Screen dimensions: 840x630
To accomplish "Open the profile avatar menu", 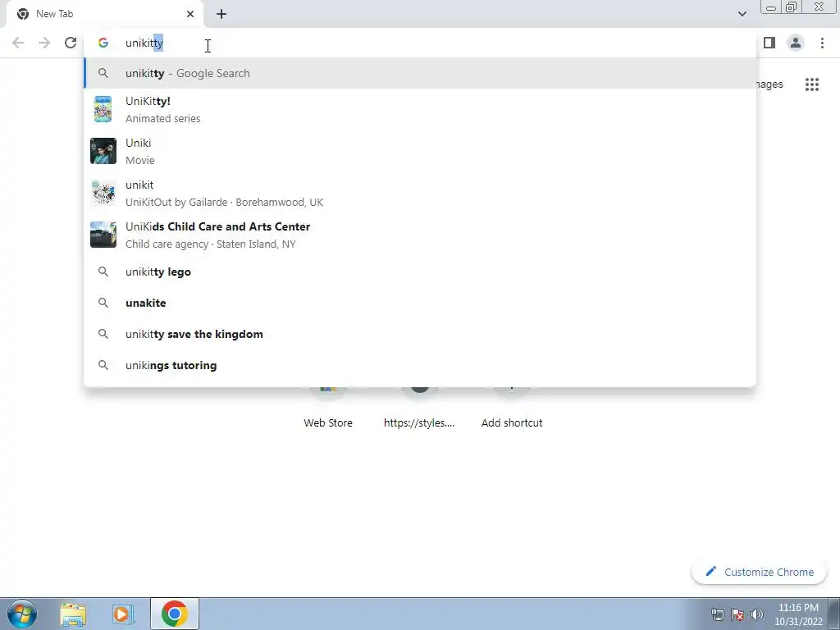I will click(796, 43).
